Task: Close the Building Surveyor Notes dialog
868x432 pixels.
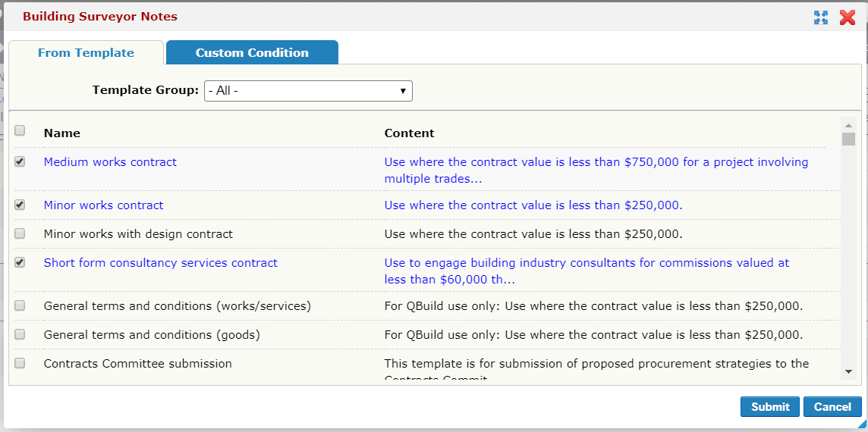Action: point(848,17)
